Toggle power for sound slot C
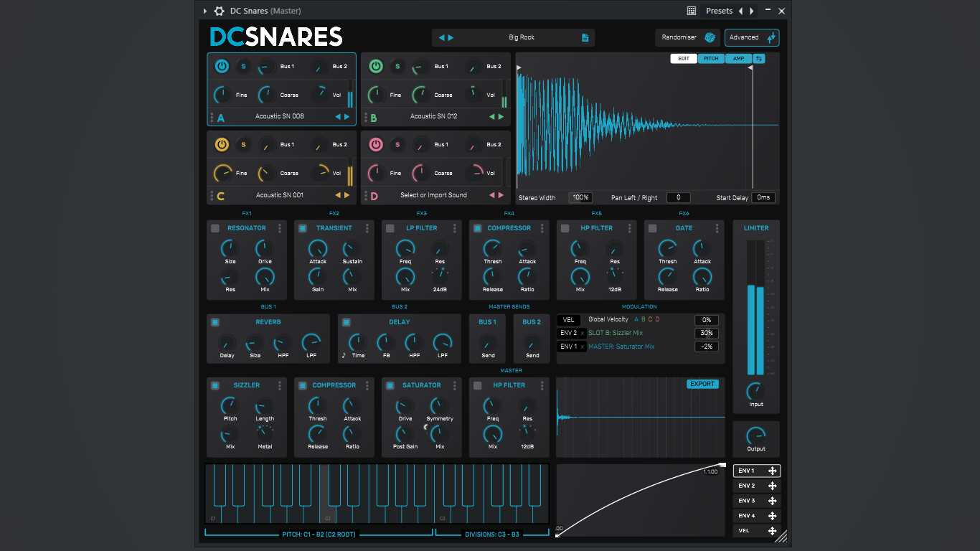980x551 pixels. point(222,145)
